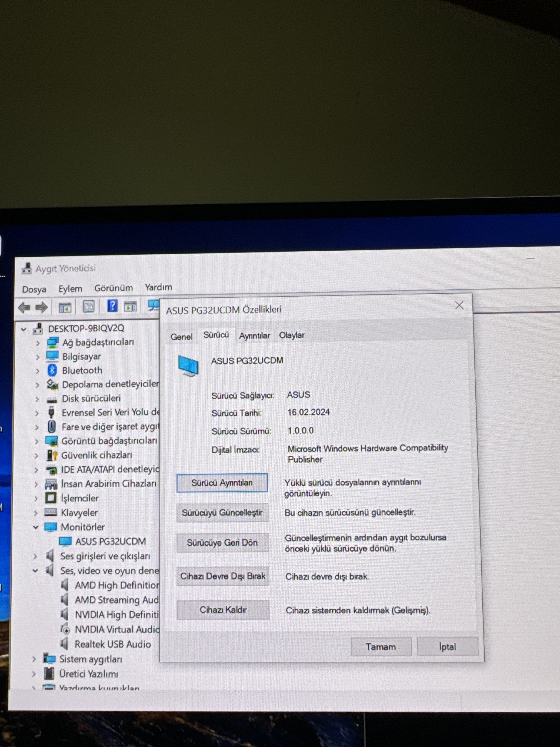Screen dimensions: 560x747
Task: Click the computer icon beside DESKTOP-9BIQV2Q
Action: pyautogui.click(x=38, y=328)
